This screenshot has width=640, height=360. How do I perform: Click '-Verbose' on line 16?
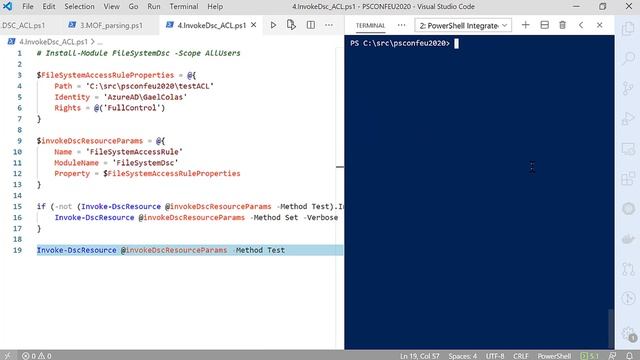click(x=320, y=218)
